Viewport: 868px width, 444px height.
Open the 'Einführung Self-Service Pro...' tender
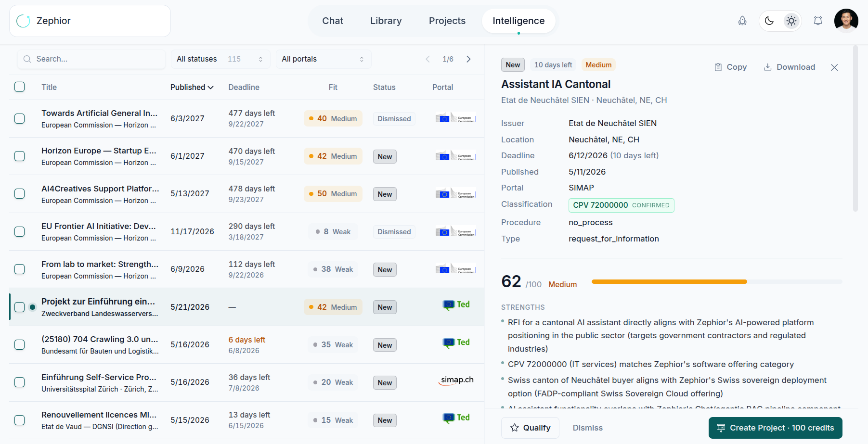(x=99, y=377)
